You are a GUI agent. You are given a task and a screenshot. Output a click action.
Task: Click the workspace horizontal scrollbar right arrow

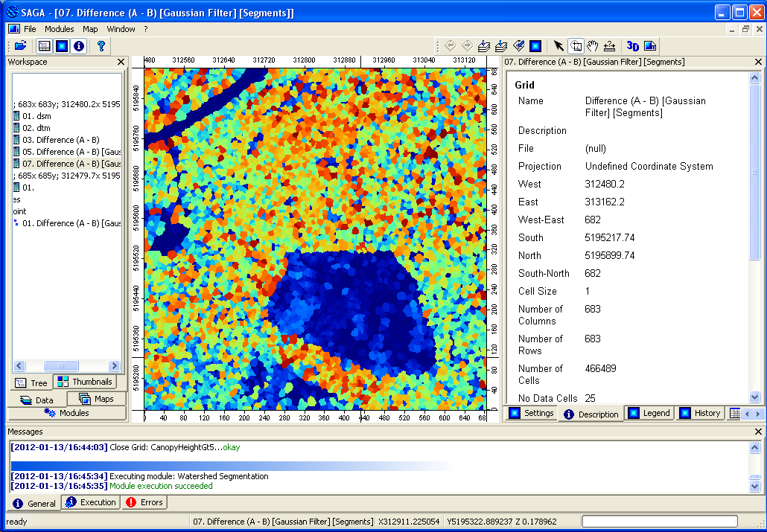click(113, 365)
